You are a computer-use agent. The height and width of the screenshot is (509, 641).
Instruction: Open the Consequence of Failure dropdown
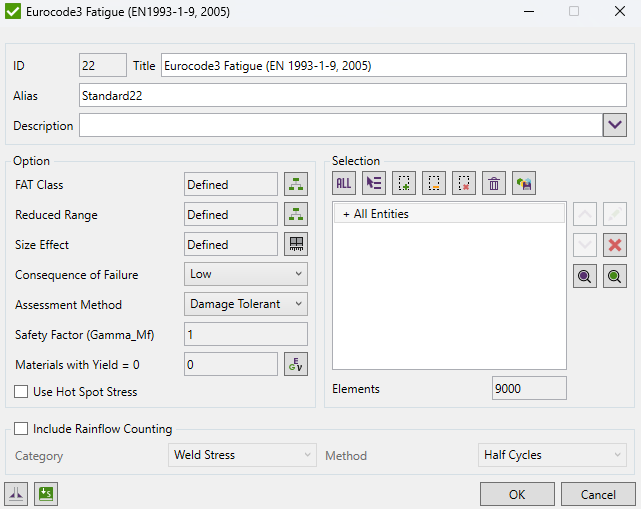click(246, 274)
